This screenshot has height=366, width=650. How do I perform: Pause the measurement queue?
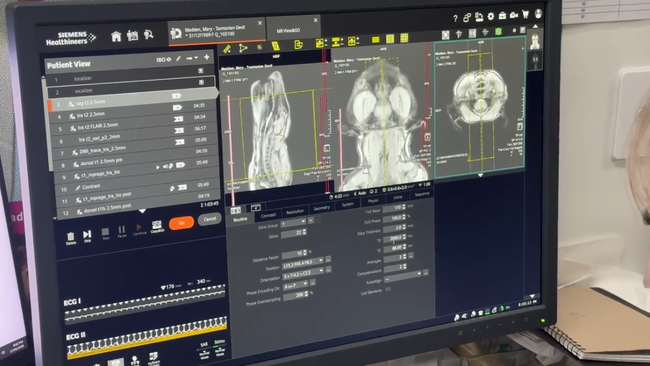tap(122, 231)
